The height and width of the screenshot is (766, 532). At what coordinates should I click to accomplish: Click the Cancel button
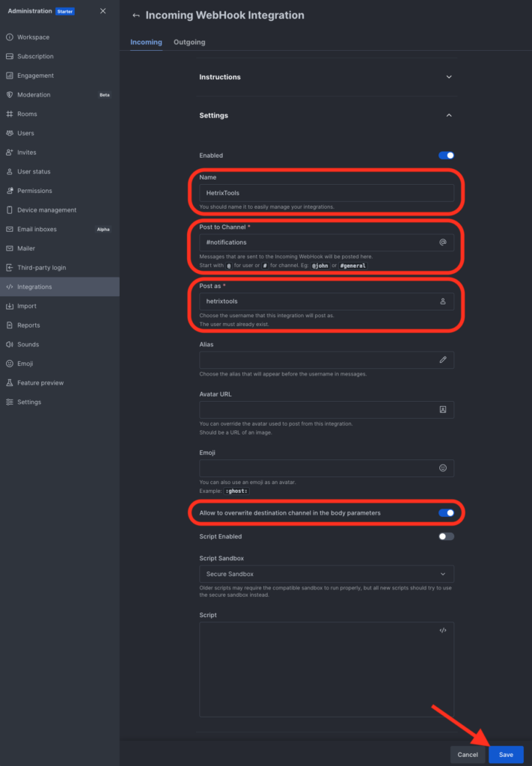click(468, 755)
